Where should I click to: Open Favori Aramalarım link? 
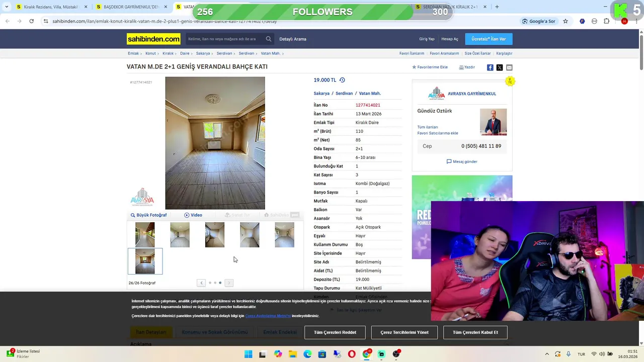click(444, 53)
